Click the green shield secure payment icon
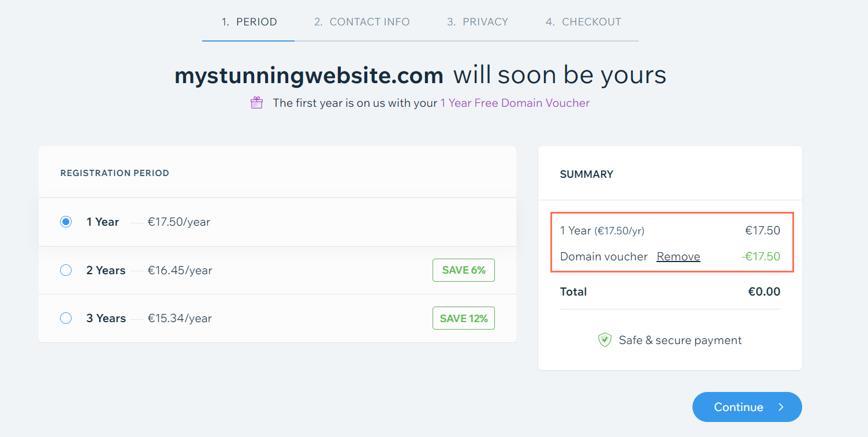868x437 pixels. [x=605, y=340]
